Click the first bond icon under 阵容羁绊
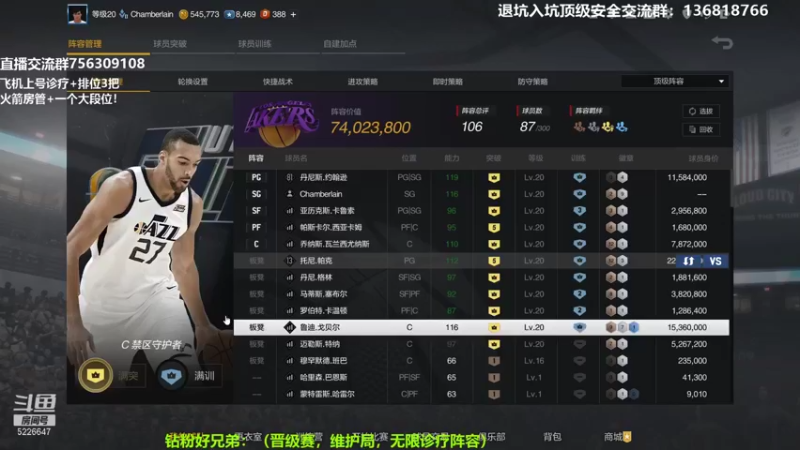 click(579, 127)
